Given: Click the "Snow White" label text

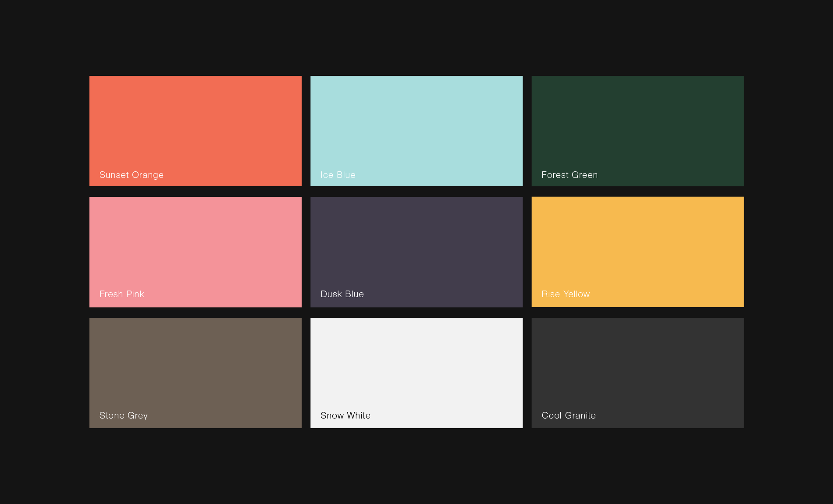Looking at the screenshot, I should pyautogui.click(x=345, y=415).
